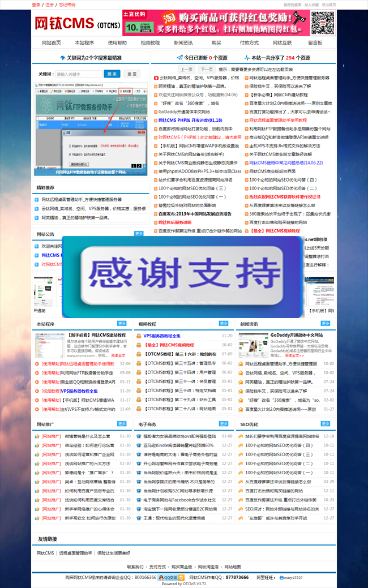Click the 阿里旺旺 sunyi3210 contact icon
368x588 pixels.
click(291, 577)
